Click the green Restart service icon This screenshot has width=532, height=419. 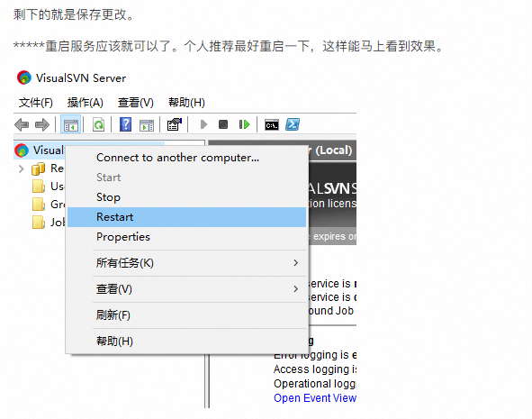(244, 124)
